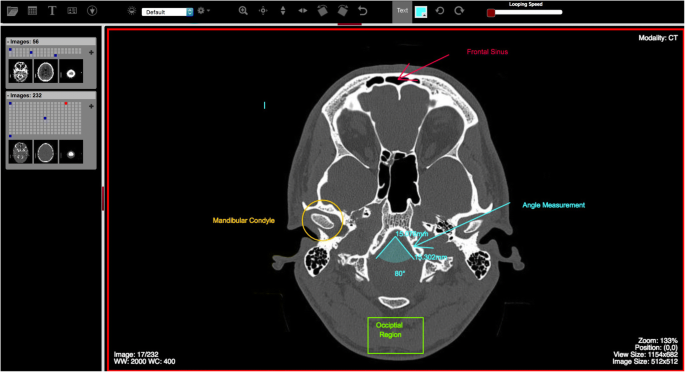685x372 pixels.
Task: Click the zoom magnifier tool
Action: 243,11
